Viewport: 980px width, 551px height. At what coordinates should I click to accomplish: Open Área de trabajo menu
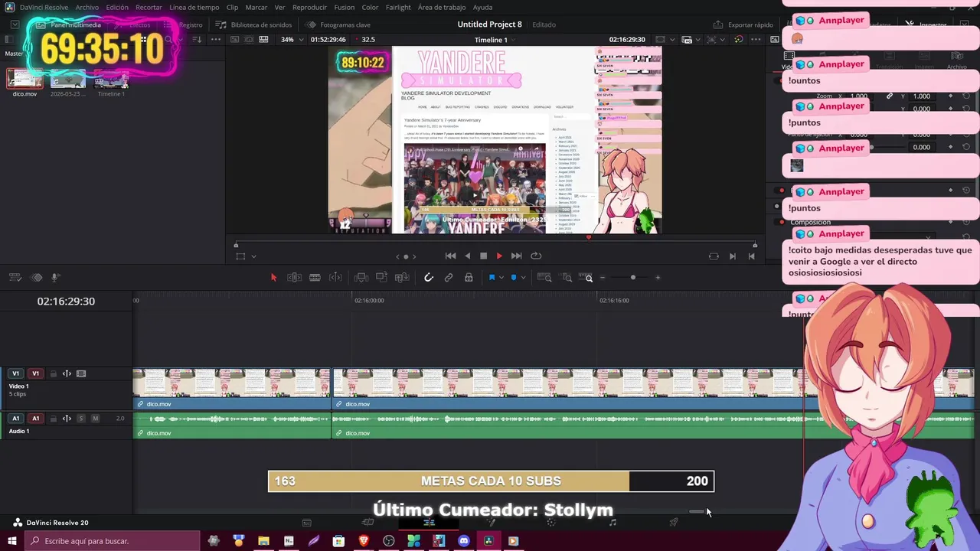point(442,7)
